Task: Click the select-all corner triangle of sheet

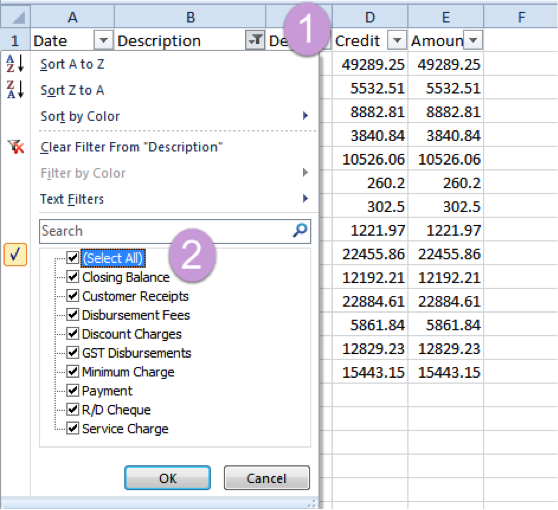Action: click(x=16, y=17)
